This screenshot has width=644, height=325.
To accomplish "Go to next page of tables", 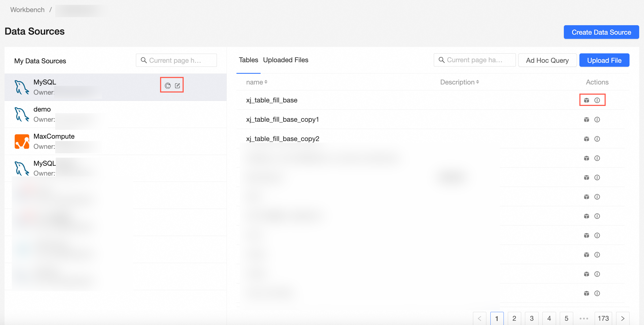I will coord(623,318).
